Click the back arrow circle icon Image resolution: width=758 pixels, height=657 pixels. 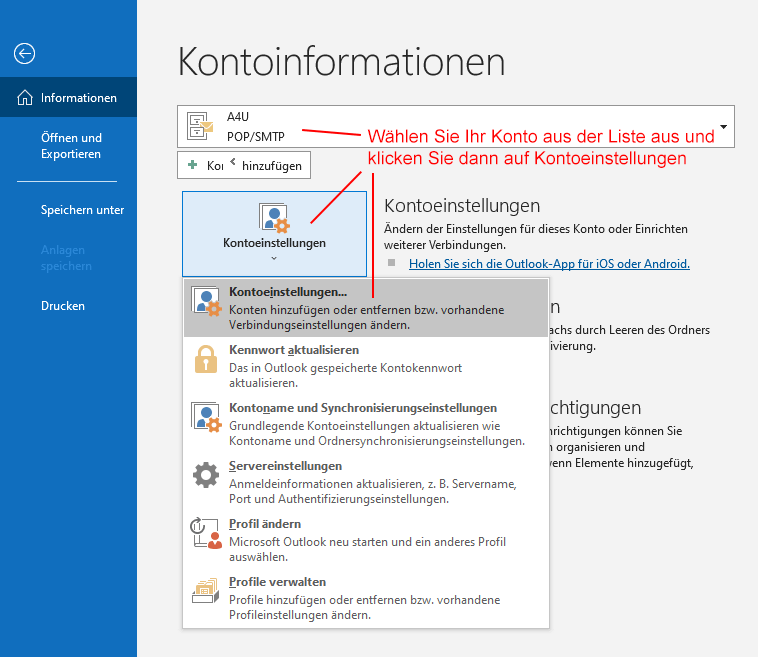click(25, 54)
